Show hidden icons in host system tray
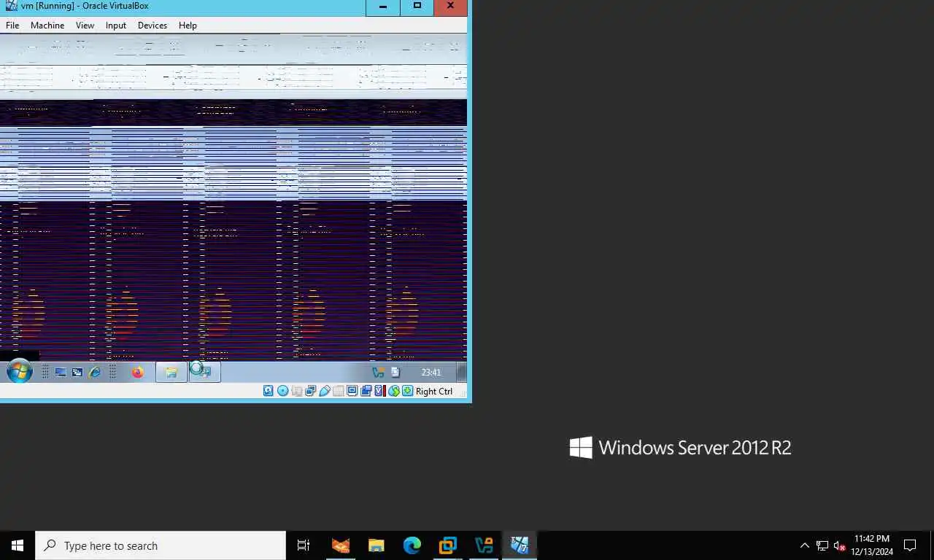 805,545
